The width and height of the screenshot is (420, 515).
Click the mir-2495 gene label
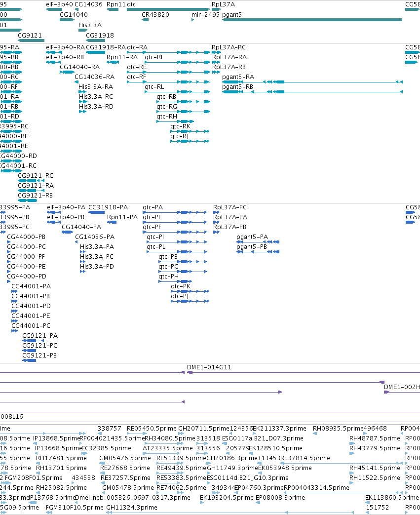tap(206, 15)
